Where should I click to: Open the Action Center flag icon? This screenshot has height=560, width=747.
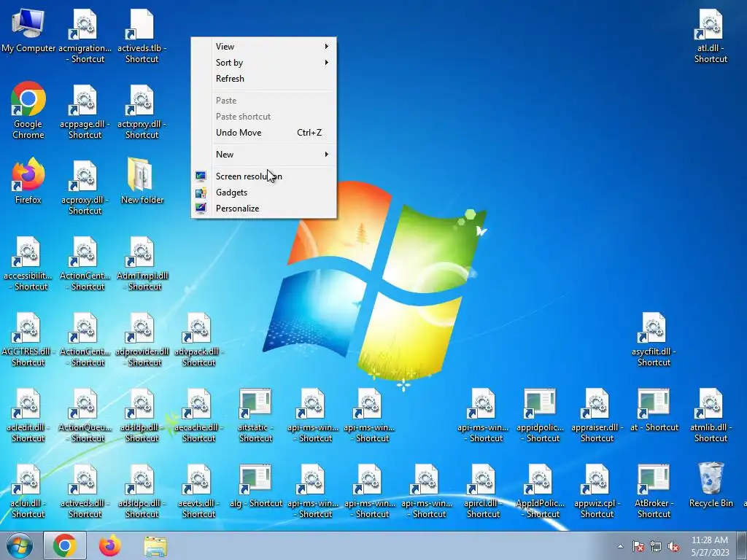click(x=638, y=546)
